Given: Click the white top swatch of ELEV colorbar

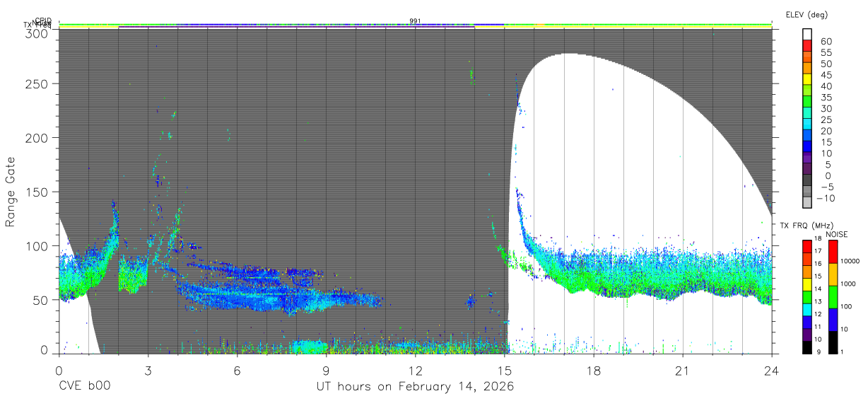Looking at the screenshot, I should click(x=808, y=33).
